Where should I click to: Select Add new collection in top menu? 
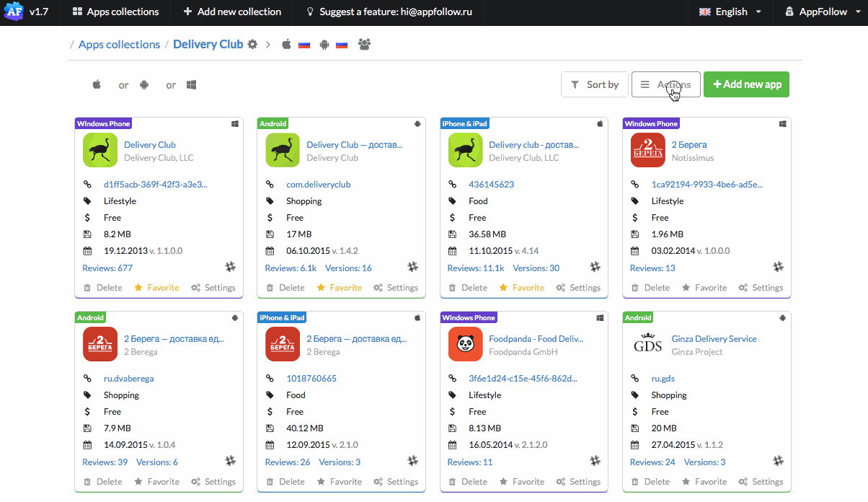[x=231, y=12]
